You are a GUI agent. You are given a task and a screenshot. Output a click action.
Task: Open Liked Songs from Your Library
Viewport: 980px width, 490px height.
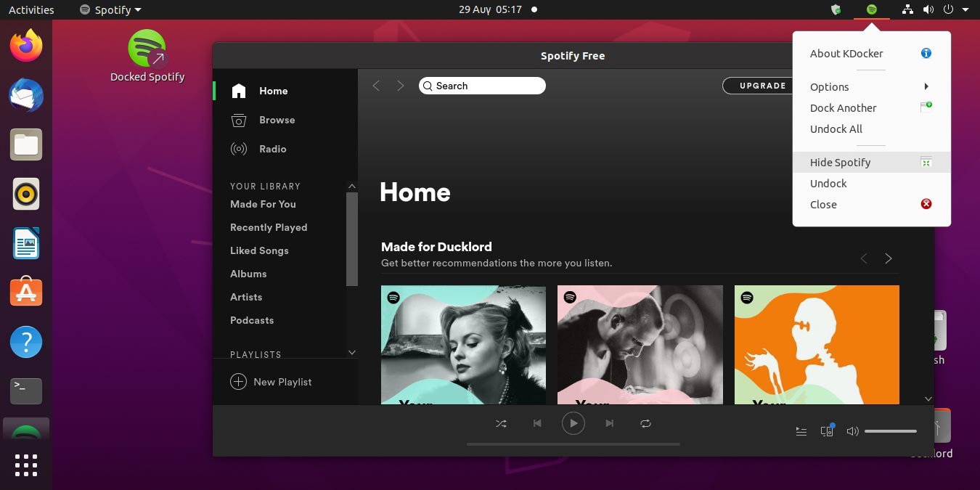coord(259,250)
